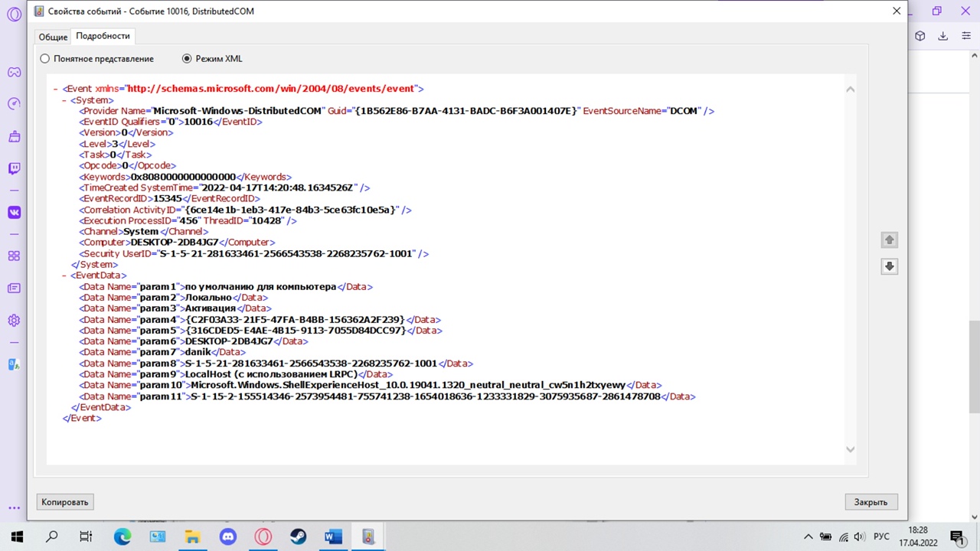
Task: Open the Easy Setup panel icon top right
Action: (x=966, y=36)
